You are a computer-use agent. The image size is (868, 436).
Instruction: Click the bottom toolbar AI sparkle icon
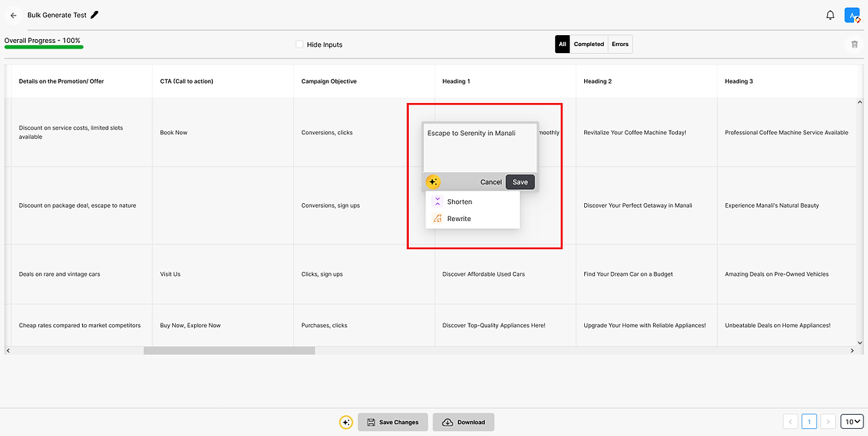[346, 422]
